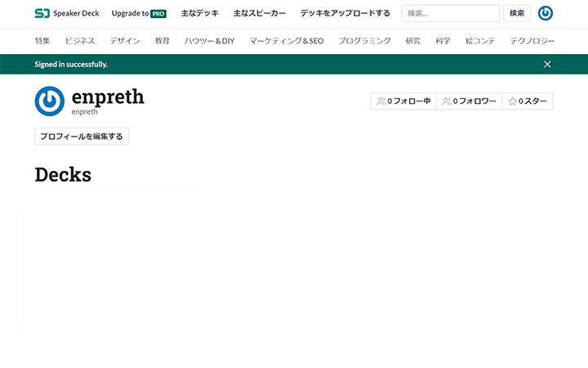Open the account avatar in the header
This screenshot has width=588, height=368.
(x=546, y=13)
